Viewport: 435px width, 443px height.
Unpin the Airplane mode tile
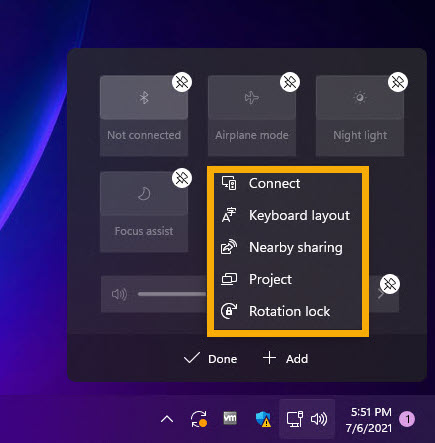click(290, 82)
